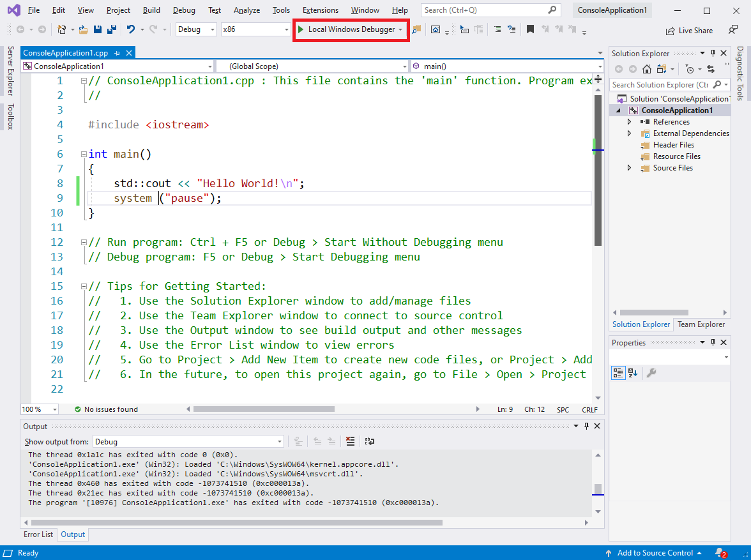Click the Search (Ctrl+Q) box

pos(491,10)
